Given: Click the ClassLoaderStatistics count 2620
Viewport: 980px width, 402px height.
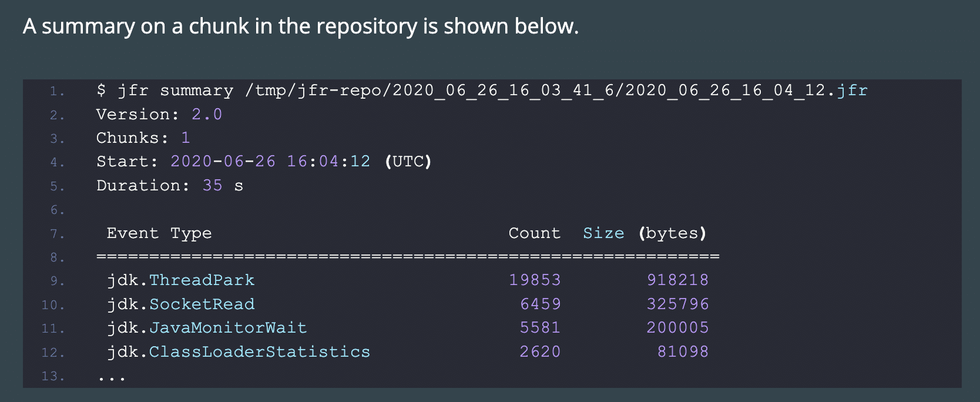Looking at the screenshot, I should point(540,351).
